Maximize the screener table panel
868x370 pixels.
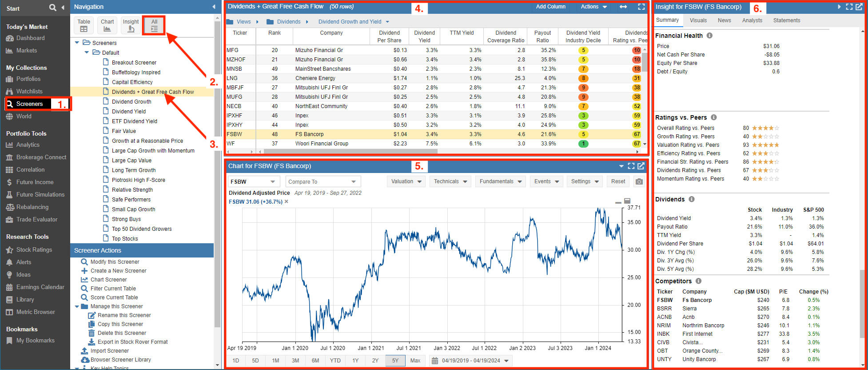pos(641,7)
